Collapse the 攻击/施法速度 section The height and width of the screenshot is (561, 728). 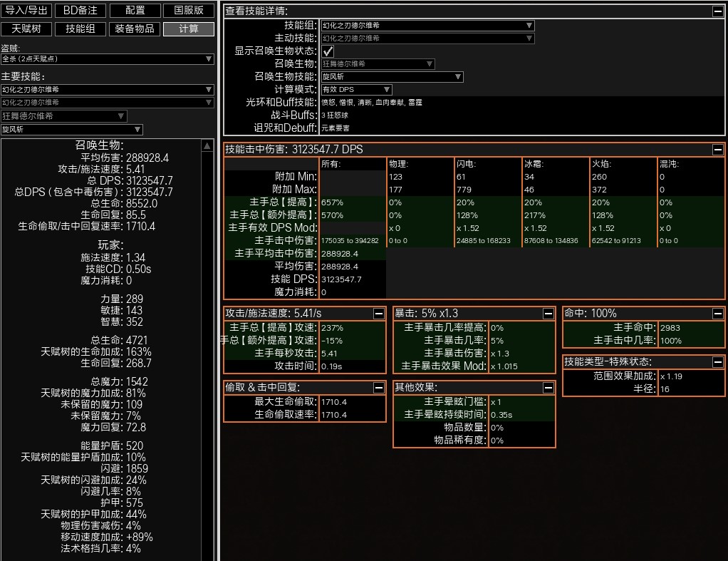point(378,314)
